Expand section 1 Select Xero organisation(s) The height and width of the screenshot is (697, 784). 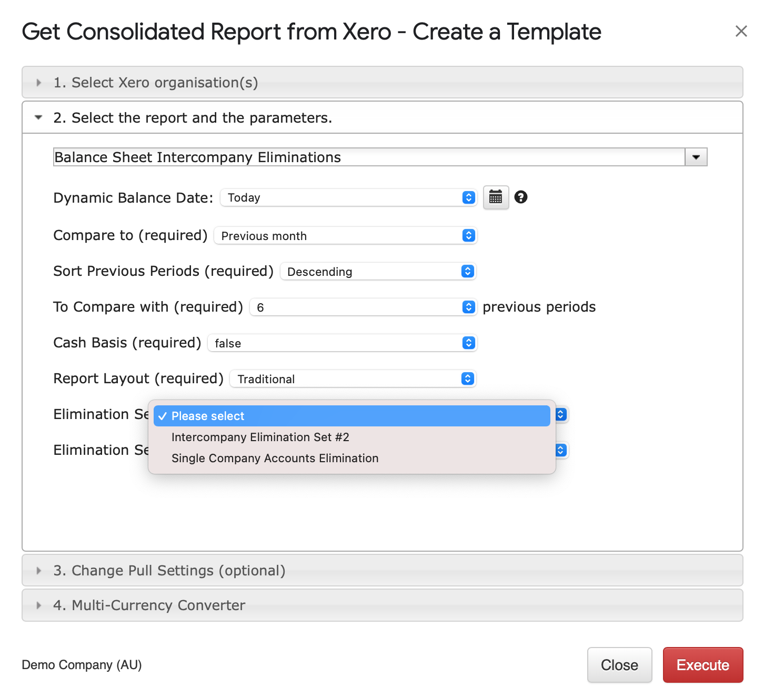pos(383,82)
